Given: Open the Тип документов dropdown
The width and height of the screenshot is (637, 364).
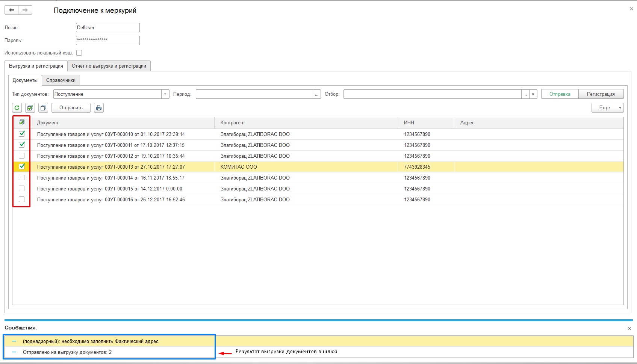Looking at the screenshot, I should coord(165,94).
